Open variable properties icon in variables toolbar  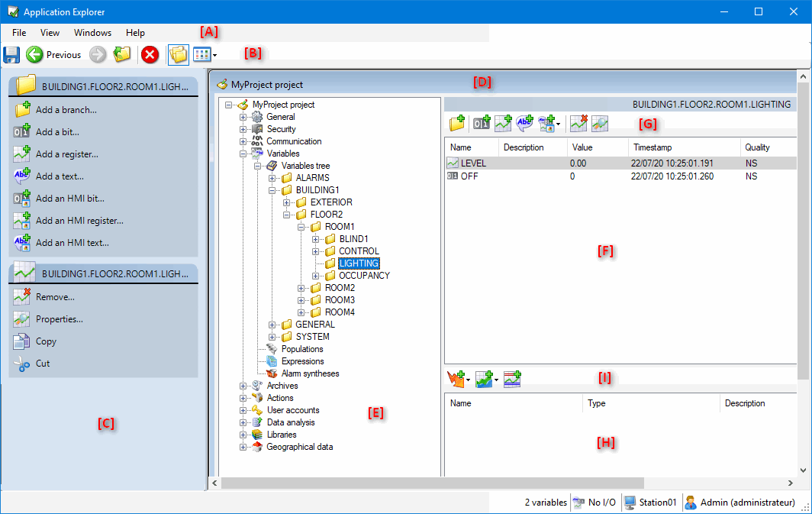click(599, 122)
